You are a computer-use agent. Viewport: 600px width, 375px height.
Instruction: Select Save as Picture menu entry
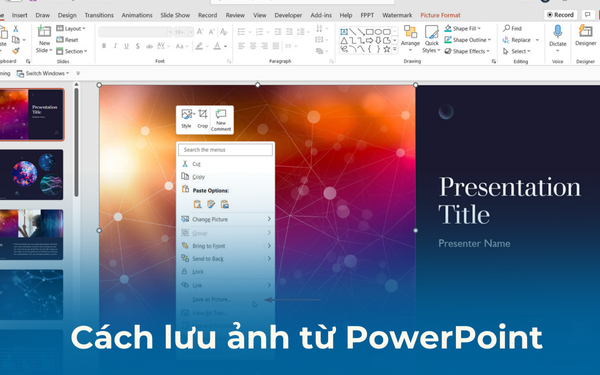point(226,299)
